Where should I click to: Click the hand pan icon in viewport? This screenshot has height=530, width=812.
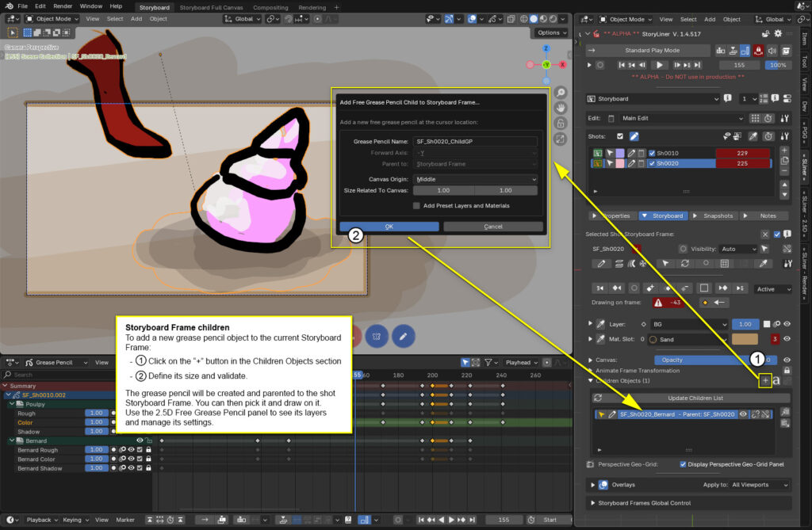point(561,109)
